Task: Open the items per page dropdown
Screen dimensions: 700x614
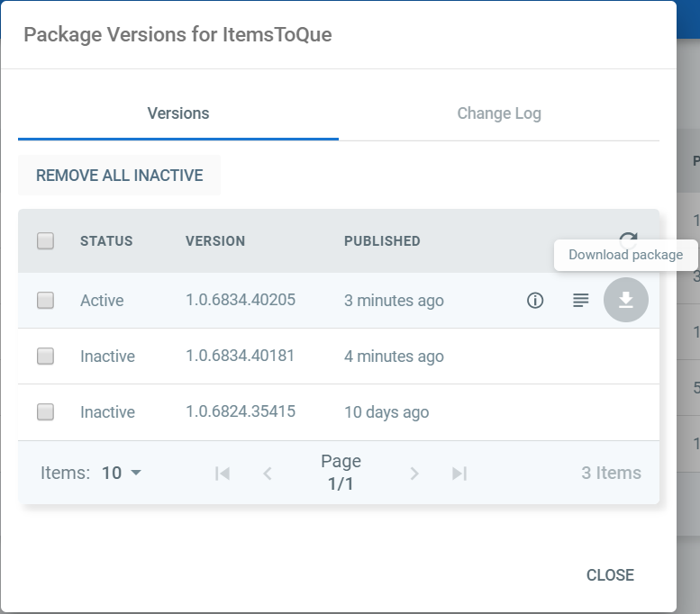Action: tap(122, 473)
